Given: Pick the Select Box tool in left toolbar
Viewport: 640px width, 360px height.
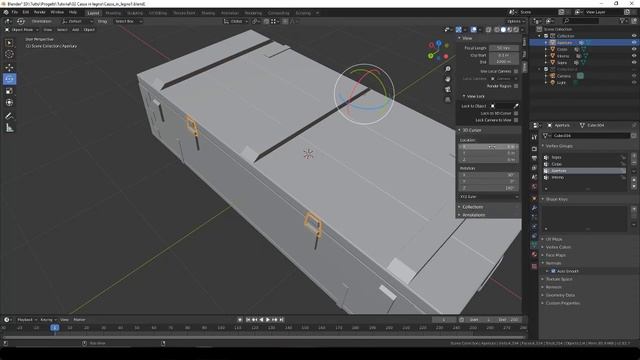Looking at the screenshot, I should pyautogui.click(x=9, y=43).
